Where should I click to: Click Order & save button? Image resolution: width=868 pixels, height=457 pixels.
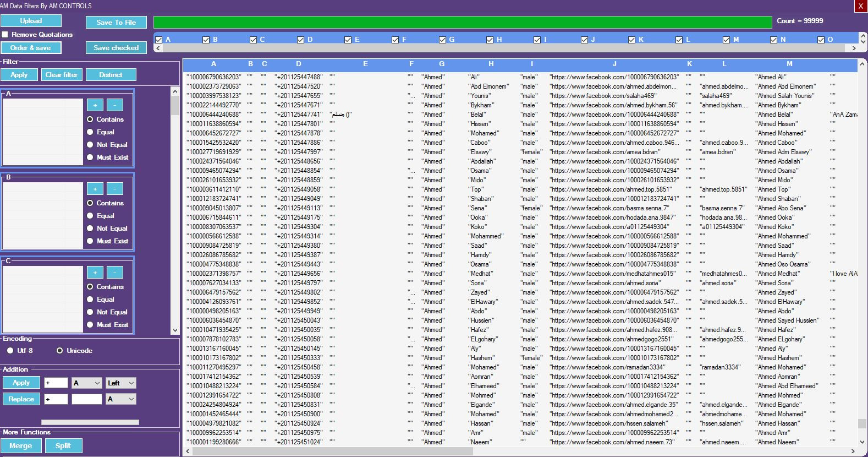(31, 48)
